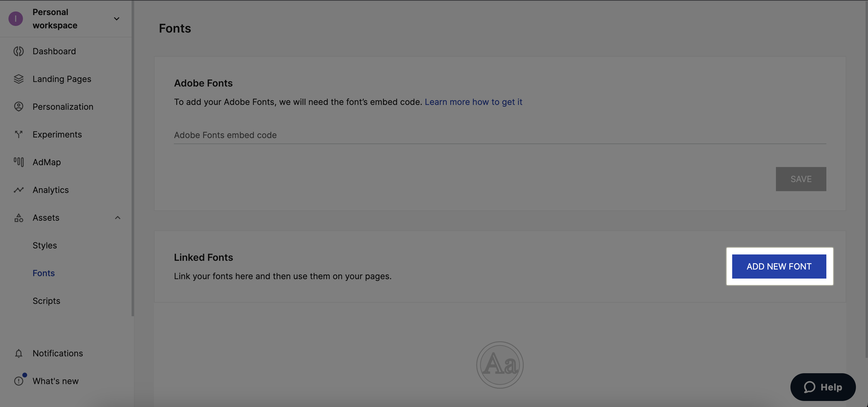Click the Personalization user icon
868x407 pixels.
[x=18, y=107]
